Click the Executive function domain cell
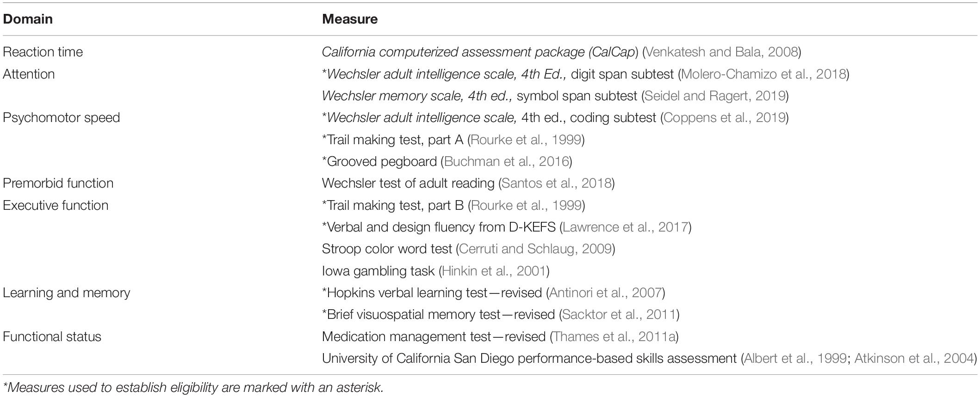 [x=56, y=205]
